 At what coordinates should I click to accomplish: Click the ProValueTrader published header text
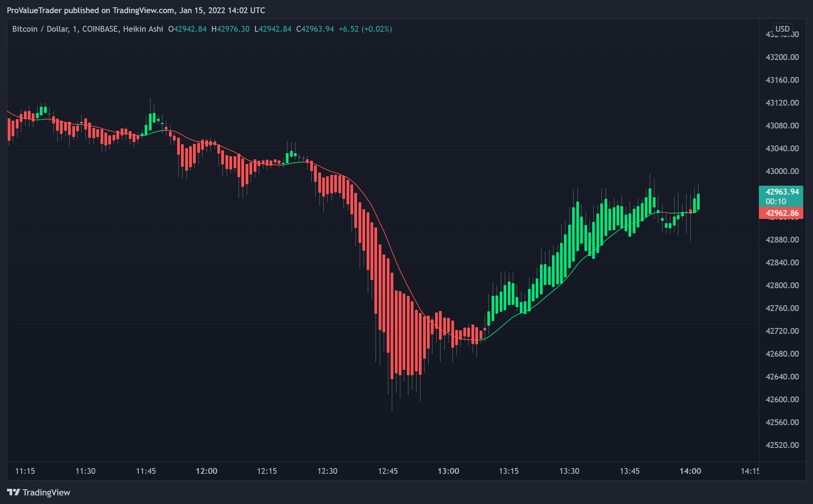(136, 10)
